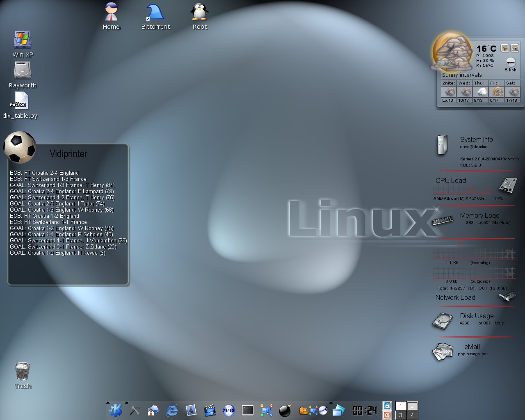This screenshot has height=420, width=525.
Task: Click the 'pop.orange.net' email server text
Action: [473, 354]
